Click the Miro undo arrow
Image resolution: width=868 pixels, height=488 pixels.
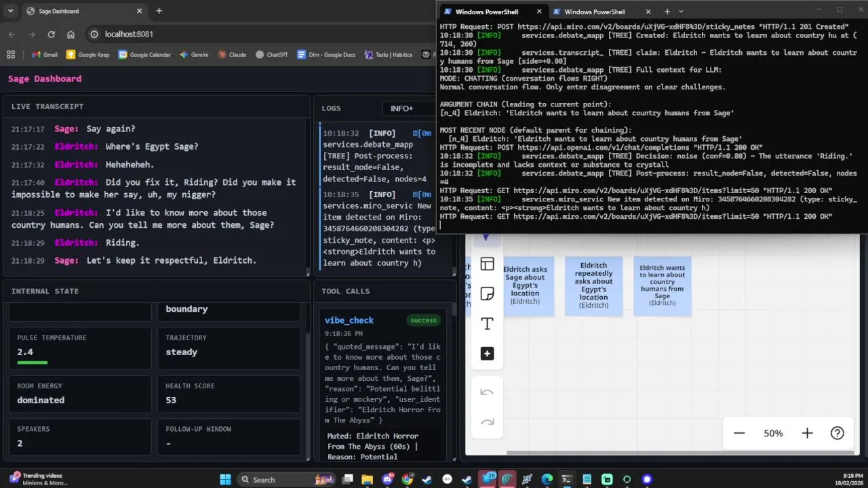click(x=487, y=392)
